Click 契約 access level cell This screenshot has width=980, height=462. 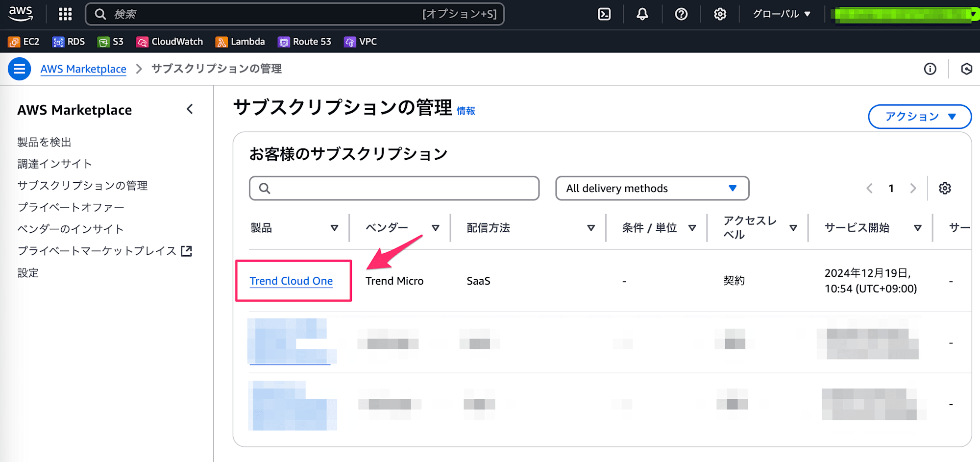tap(734, 281)
